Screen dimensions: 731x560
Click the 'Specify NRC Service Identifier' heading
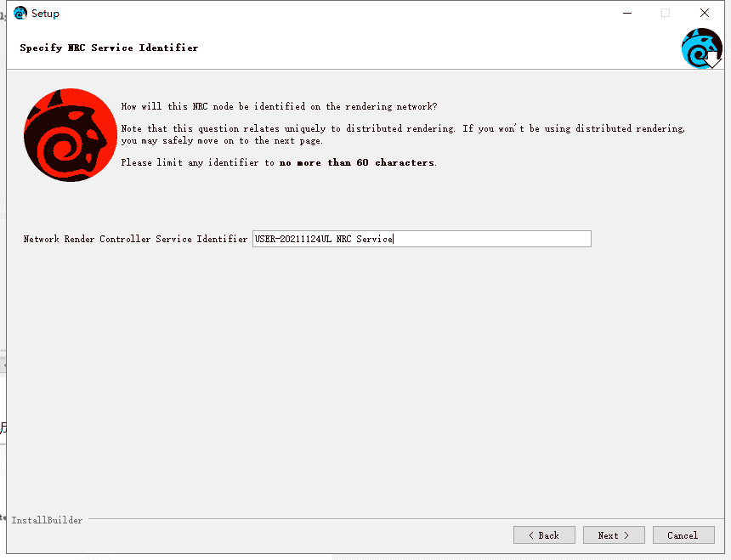pos(109,48)
